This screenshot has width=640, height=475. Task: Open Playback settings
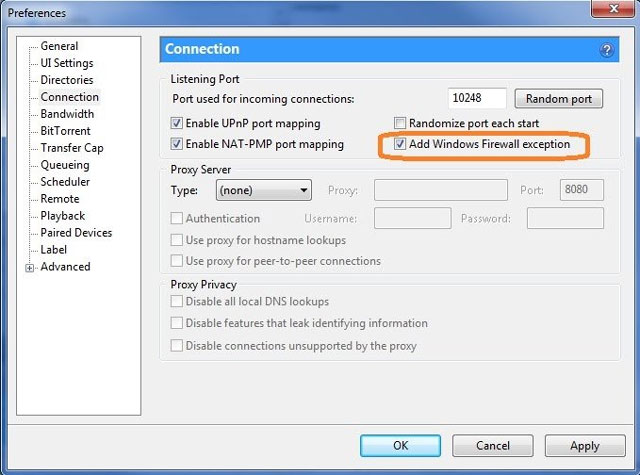(63, 216)
